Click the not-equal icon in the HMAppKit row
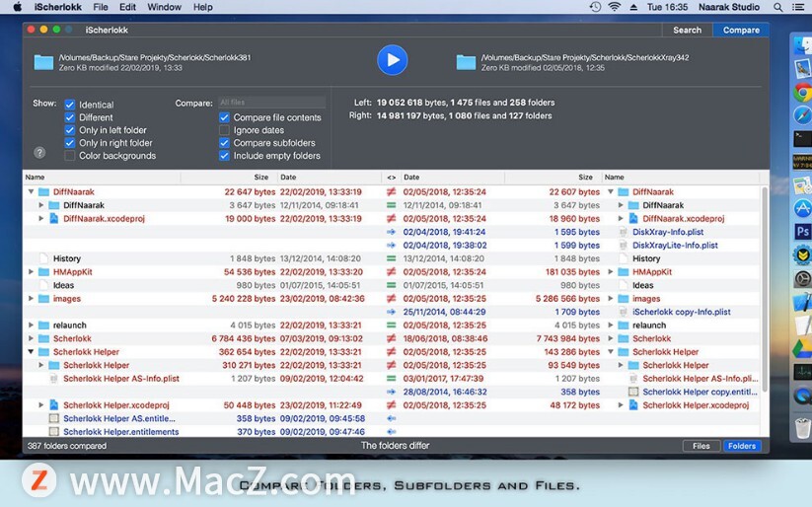This screenshot has height=507, width=812. 391,272
